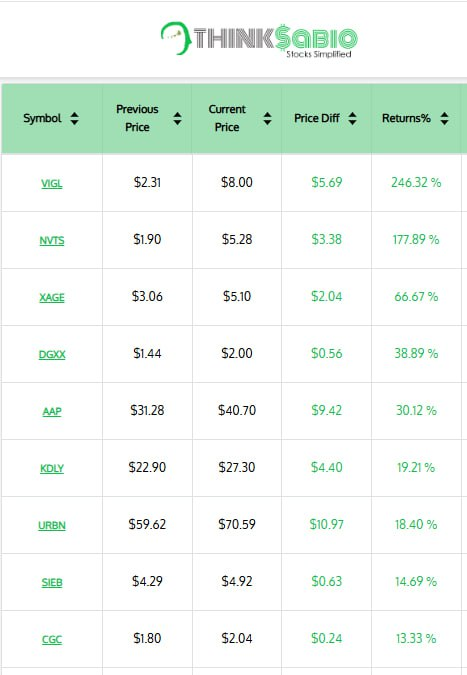This screenshot has height=675, width=467.
Task: View the KDLY stock page
Action: tap(52, 468)
